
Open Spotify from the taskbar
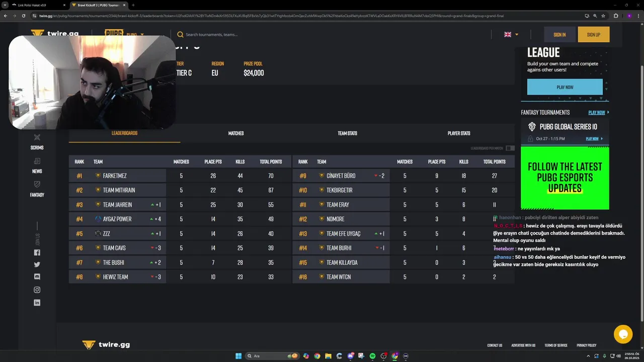pyautogui.click(x=372, y=356)
